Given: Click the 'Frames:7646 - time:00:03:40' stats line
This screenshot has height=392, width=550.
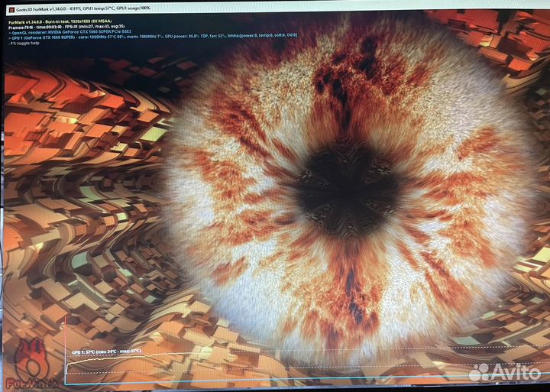Looking at the screenshot, I should [66, 26].
